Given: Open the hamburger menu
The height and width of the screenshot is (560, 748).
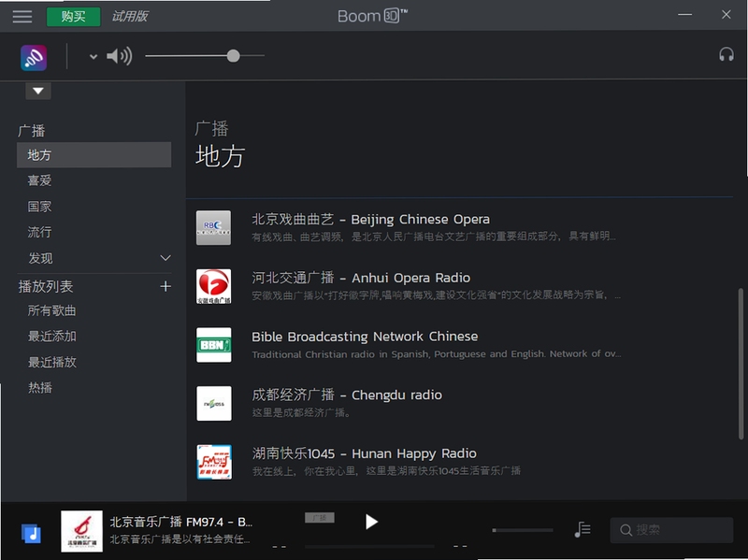Looking at the screenshot, I should pos(22,16).
